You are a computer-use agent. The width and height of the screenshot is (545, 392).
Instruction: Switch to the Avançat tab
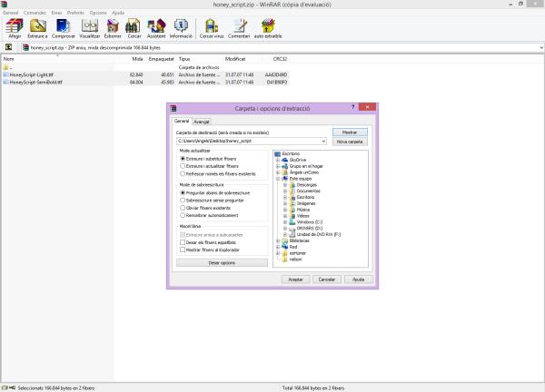click(202, 121)
